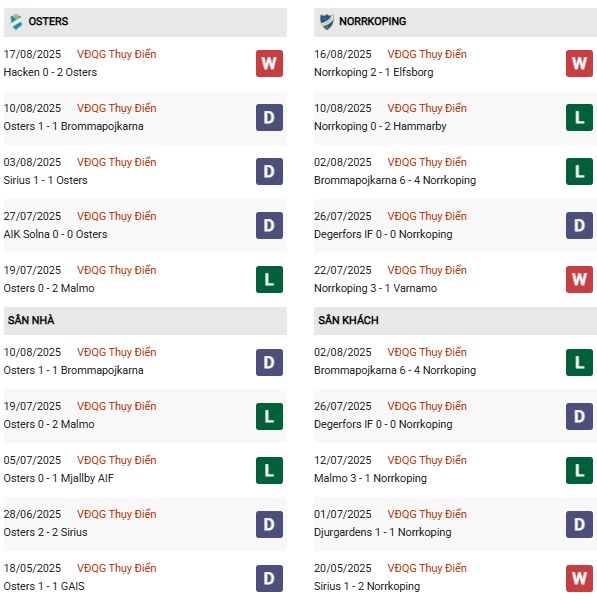Viewport: 597px width, 602px height.
Task: Open the VĐQG Thụy Điển link dated 12/07/2025
Action: pyautogui.click(x=427, y=460)
